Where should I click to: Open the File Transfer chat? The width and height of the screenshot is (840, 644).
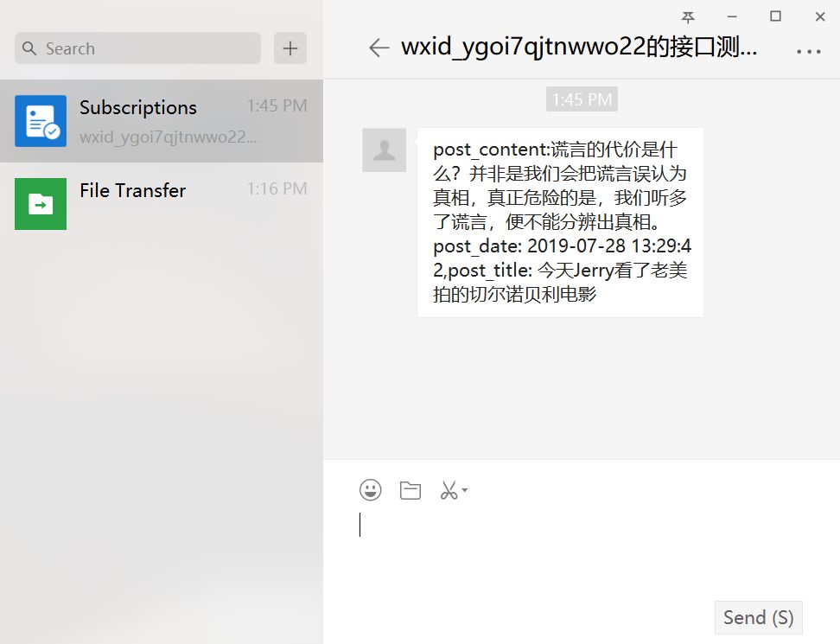point(162,204)
